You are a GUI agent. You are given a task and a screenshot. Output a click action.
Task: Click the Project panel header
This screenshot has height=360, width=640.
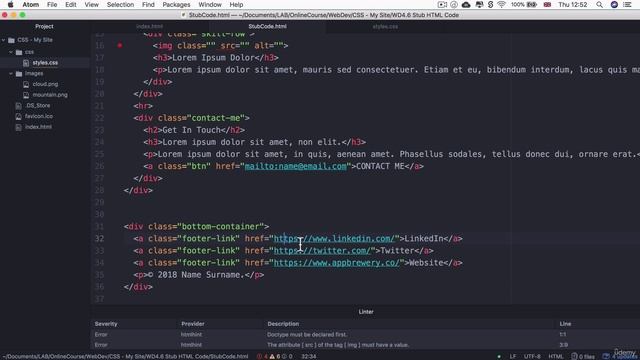(44, 27)
